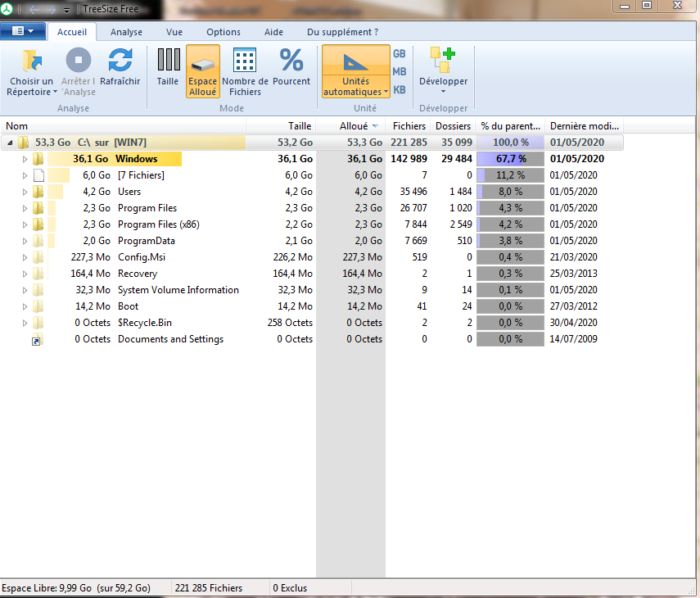700x598 pixels.
Task: Select the Accueil ribbon tab
Action: pyautogui.click(x=72, y=32)
